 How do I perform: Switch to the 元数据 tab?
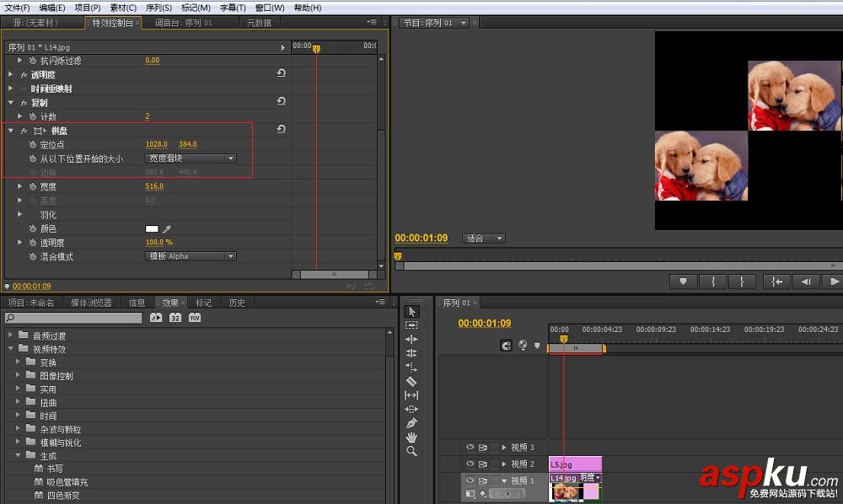259,23
